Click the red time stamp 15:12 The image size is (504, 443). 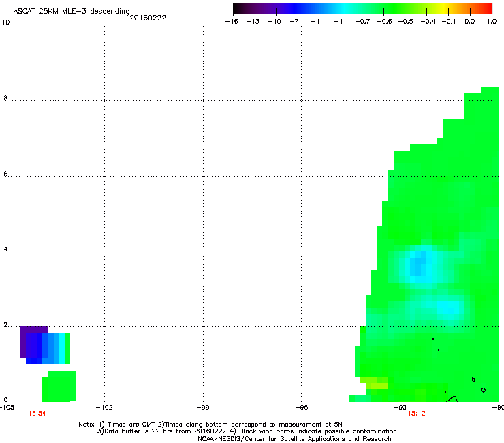417,414
